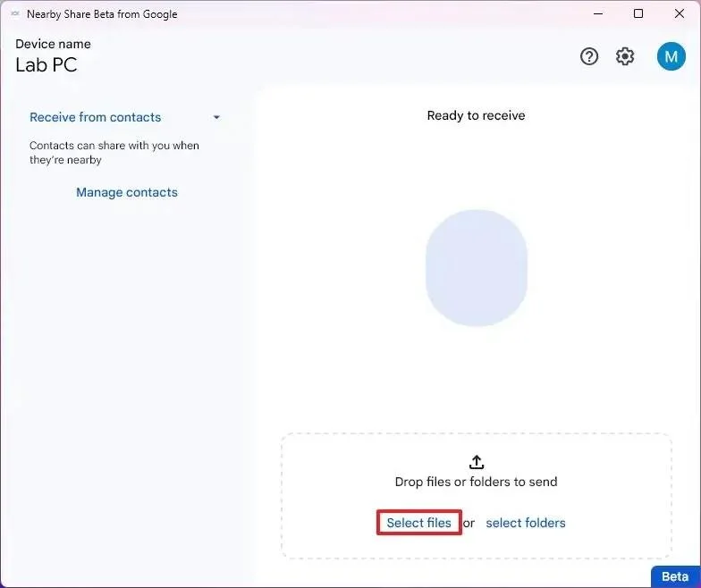Click the M account avatar
The height and width of the screenshot is (588, 701).
point(671,56)
